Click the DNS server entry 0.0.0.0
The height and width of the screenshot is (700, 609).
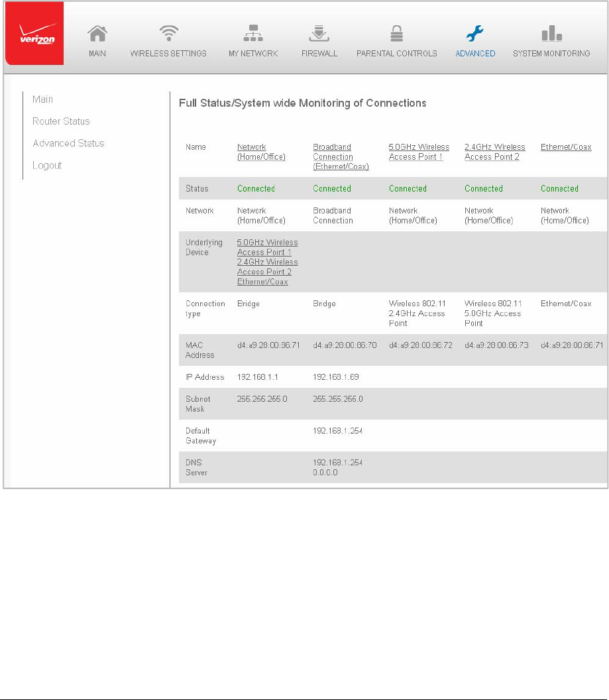pyautogui.click(x=325, y=473)
